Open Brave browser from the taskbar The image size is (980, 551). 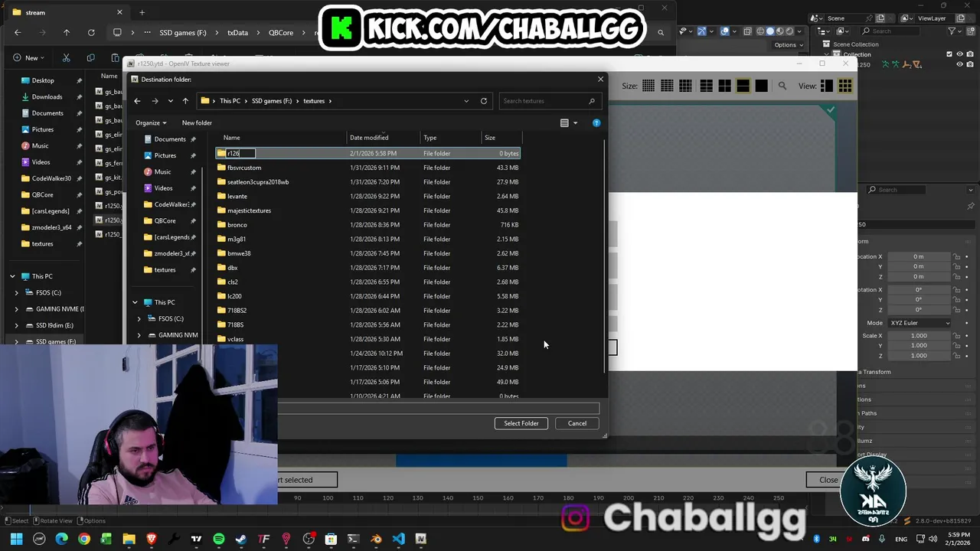click(152, 539)
